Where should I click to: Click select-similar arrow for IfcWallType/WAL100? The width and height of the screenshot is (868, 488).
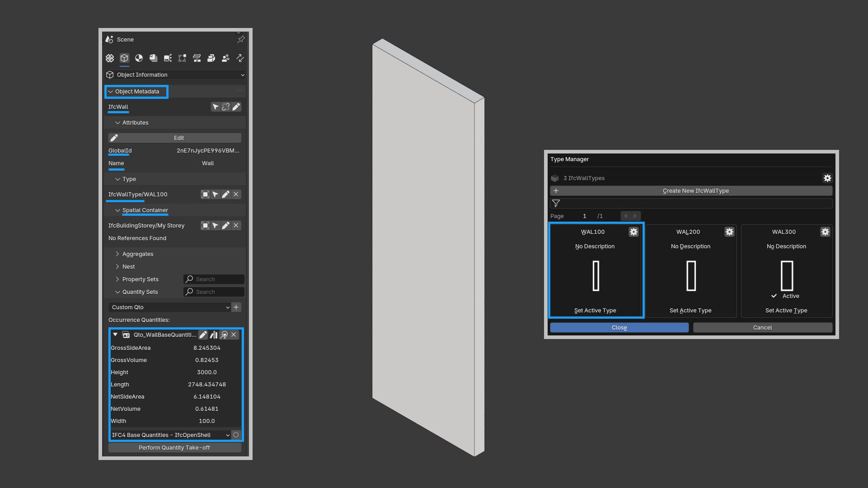[x=216, y=195]
